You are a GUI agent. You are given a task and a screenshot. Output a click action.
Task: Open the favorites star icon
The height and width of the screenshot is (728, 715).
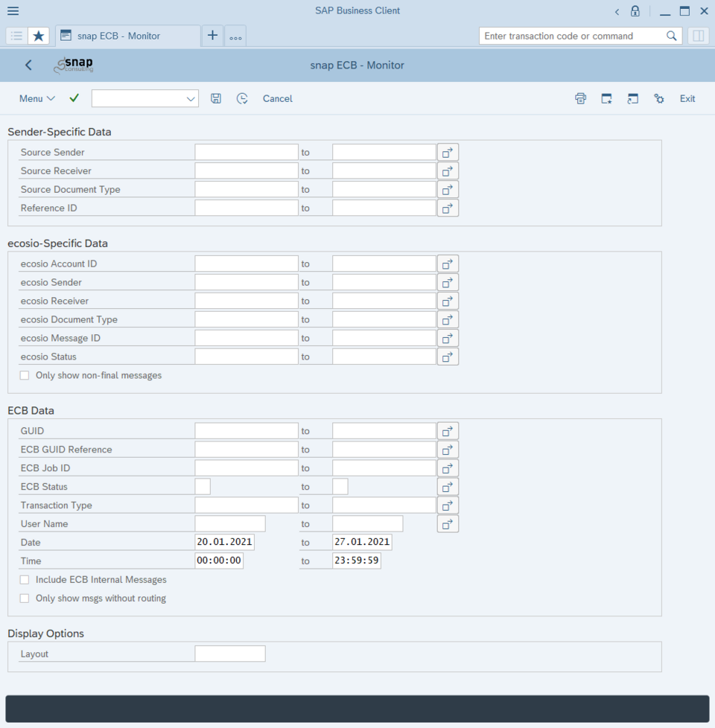[39, 36]
